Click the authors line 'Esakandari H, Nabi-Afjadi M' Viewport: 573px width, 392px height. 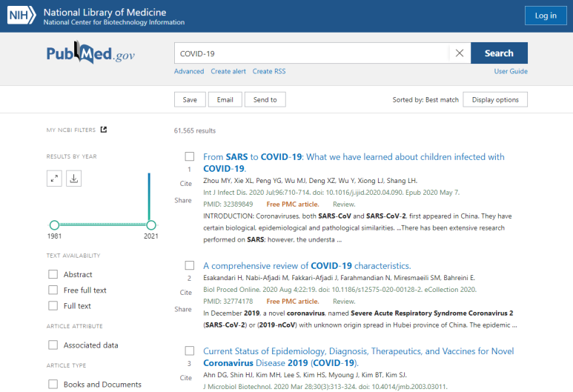point(339,278)
